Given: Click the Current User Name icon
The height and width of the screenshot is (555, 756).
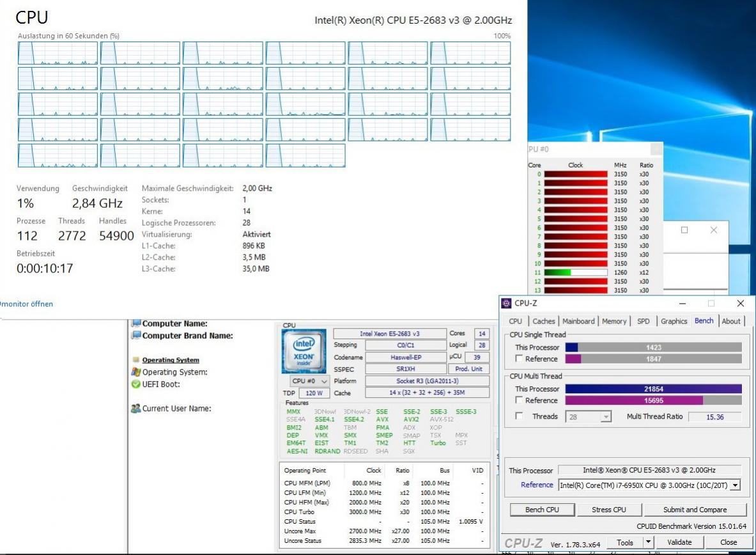Looking at the screenshot, I should pos(136,409).
